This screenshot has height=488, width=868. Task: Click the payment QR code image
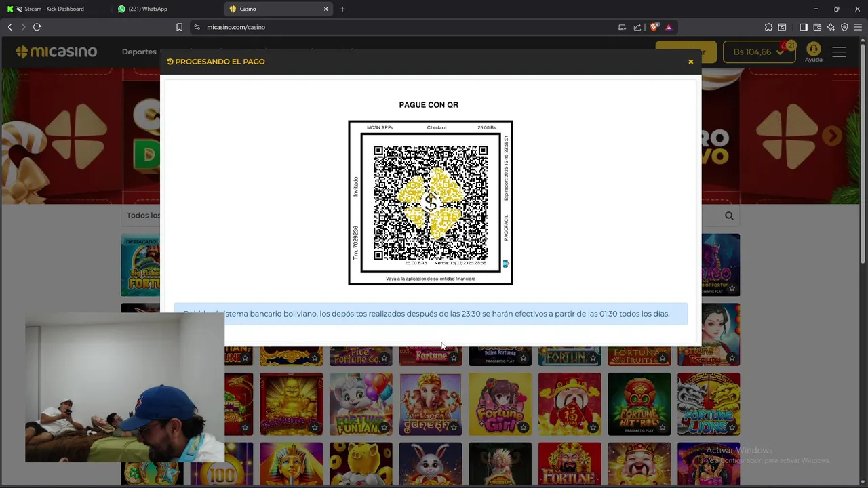[431, 203]
